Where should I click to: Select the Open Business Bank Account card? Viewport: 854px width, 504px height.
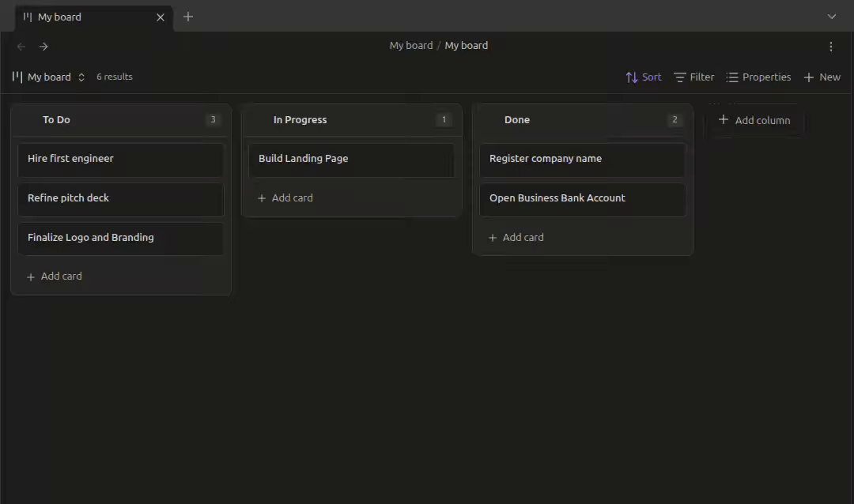582,198
